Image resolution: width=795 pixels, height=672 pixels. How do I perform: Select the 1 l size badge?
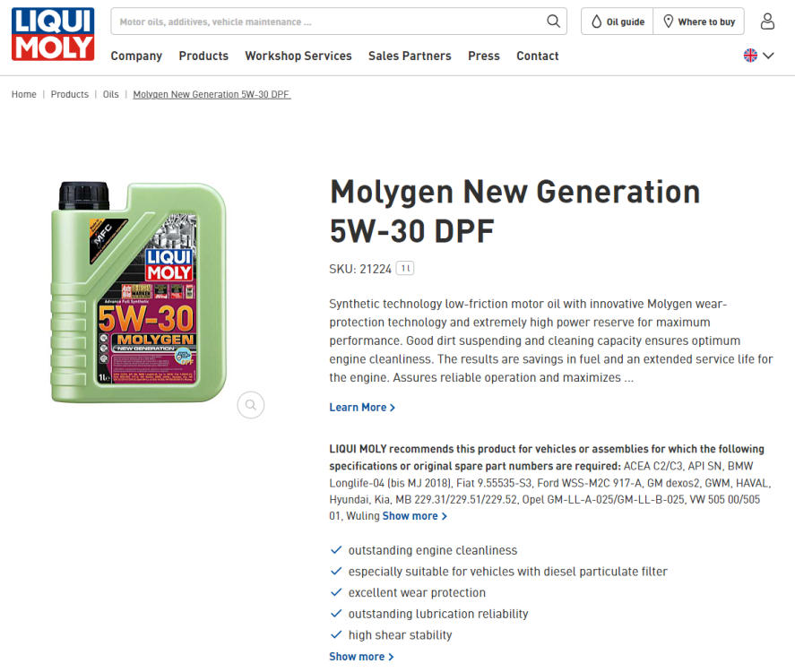pyautogui.click(x=404, y=268)
